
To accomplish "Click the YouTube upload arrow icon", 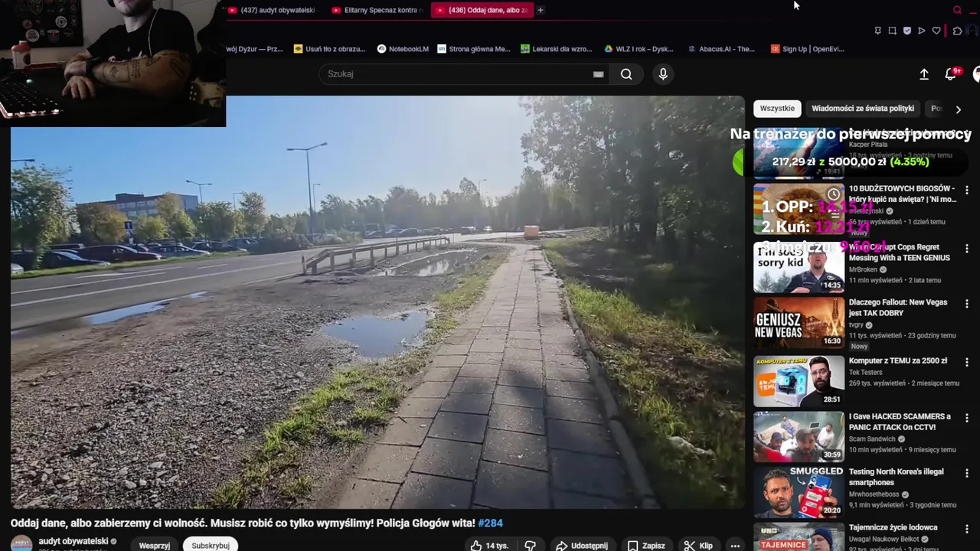I will click(x=924, y=74).
